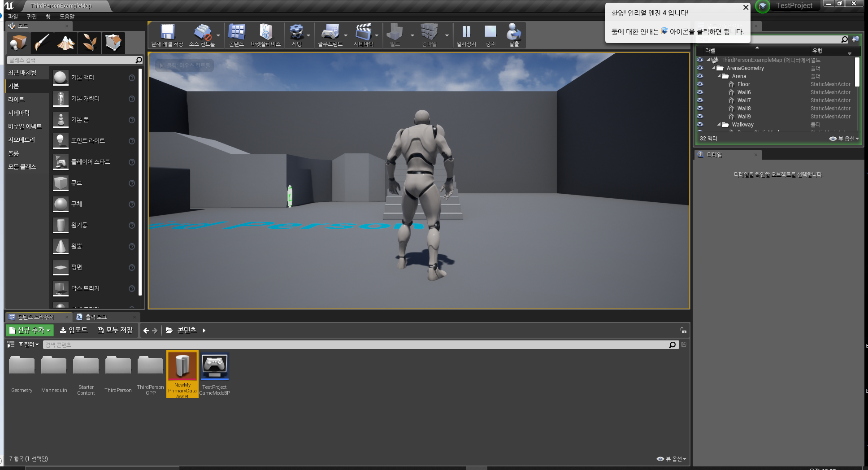Select the Player Start (플레이어 스타트) item

pyautogui.click(x=94, y=162)
